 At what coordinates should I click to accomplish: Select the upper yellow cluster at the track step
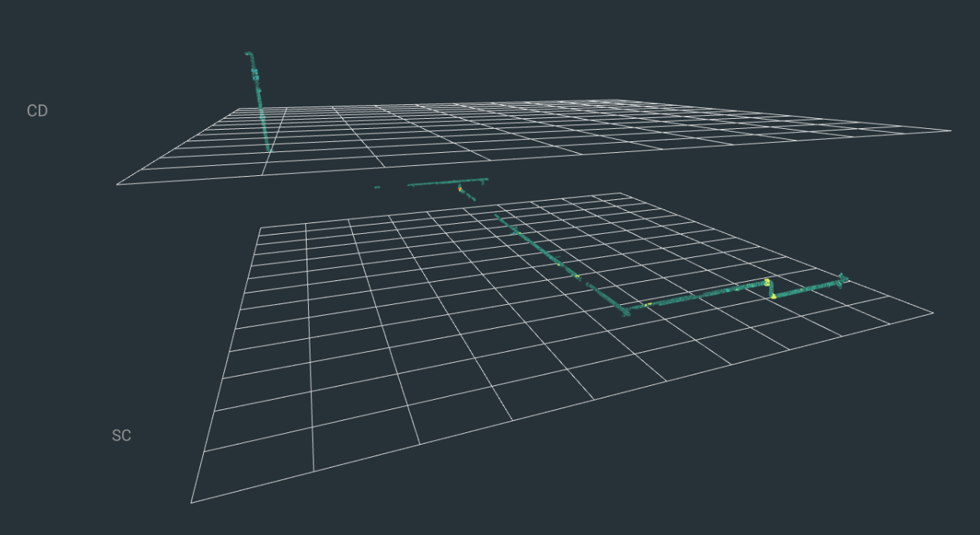coord(767,283)
